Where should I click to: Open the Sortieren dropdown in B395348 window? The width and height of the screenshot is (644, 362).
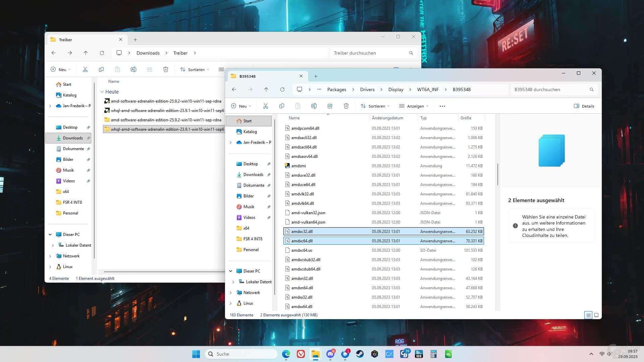point(375,106)
